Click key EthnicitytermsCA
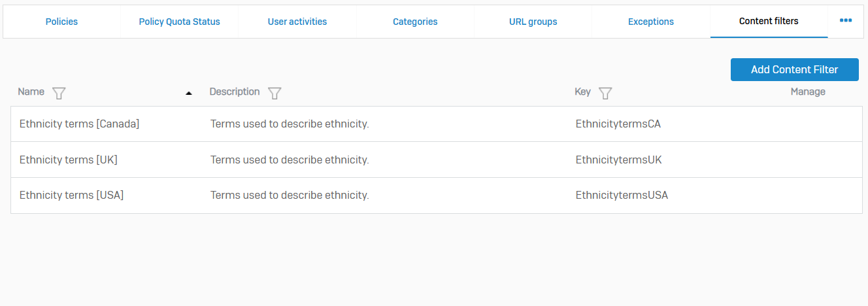868x306 pixels. pos(618,124)
